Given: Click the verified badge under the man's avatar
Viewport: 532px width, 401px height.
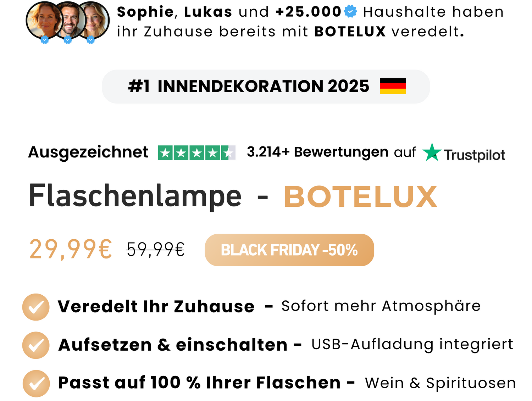Looking at the screenshot, I should [68, 40].
